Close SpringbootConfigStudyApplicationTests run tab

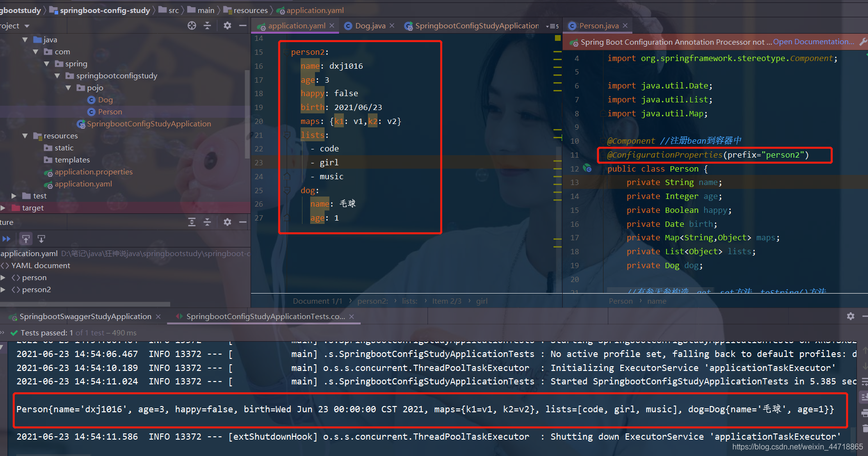pos(352,317)
